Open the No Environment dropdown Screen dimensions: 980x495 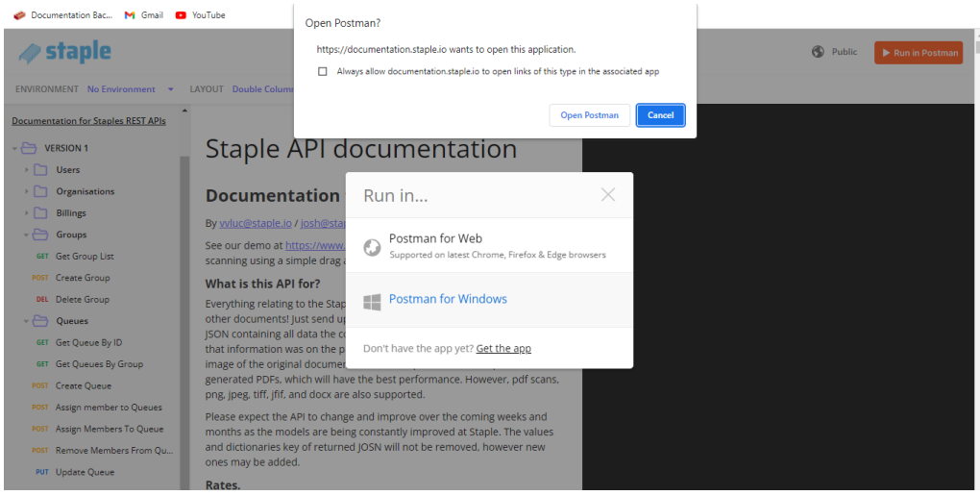click(x=130, y=89)
